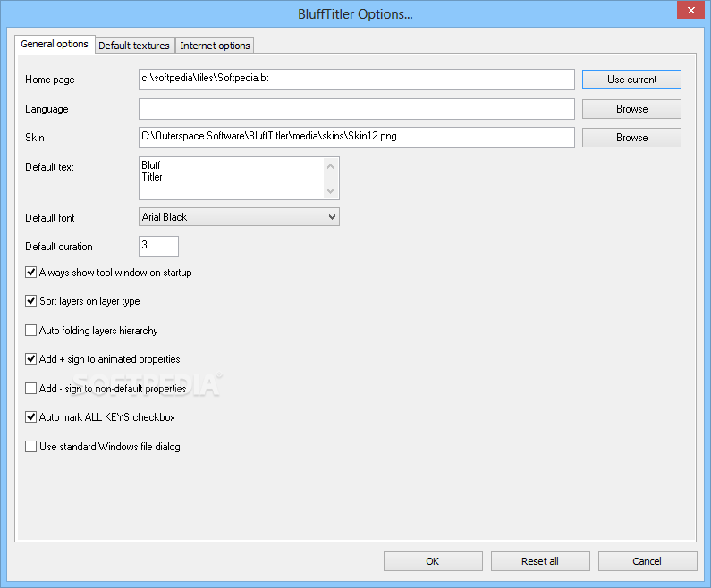Click the Home page path field
The height and width of the screenshot is (588, 711).
click(x=357, y=80)
